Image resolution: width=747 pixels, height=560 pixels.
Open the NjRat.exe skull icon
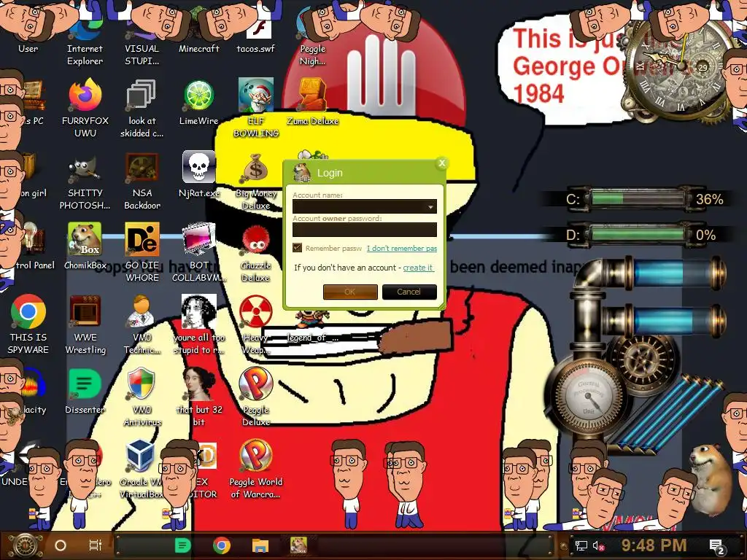[198, 167]
